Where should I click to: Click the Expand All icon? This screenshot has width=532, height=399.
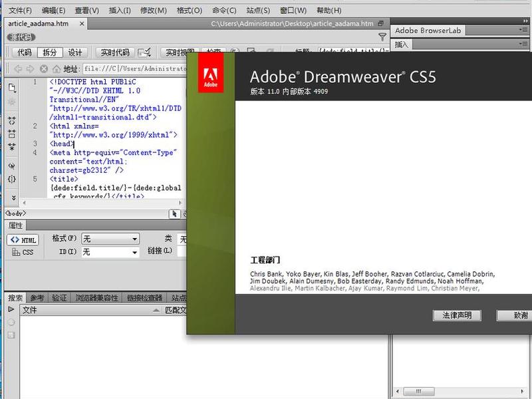coord(12,147)
